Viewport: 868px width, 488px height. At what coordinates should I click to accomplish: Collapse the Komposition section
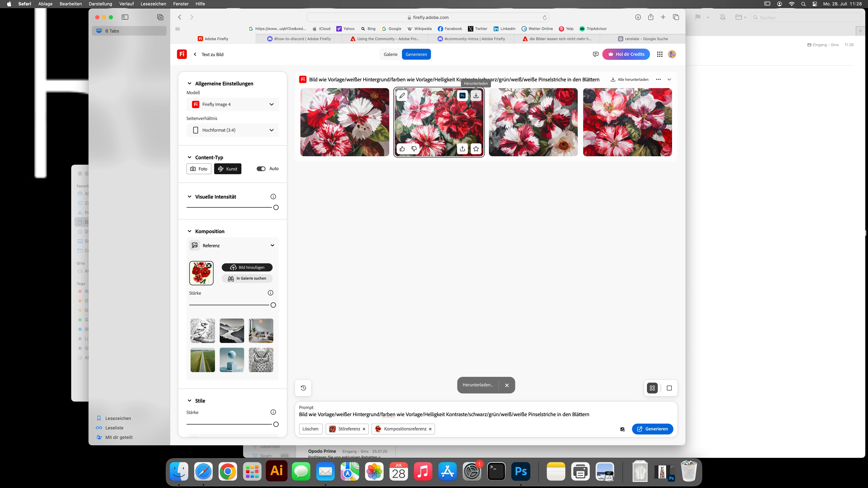click(x=189, y=231)
